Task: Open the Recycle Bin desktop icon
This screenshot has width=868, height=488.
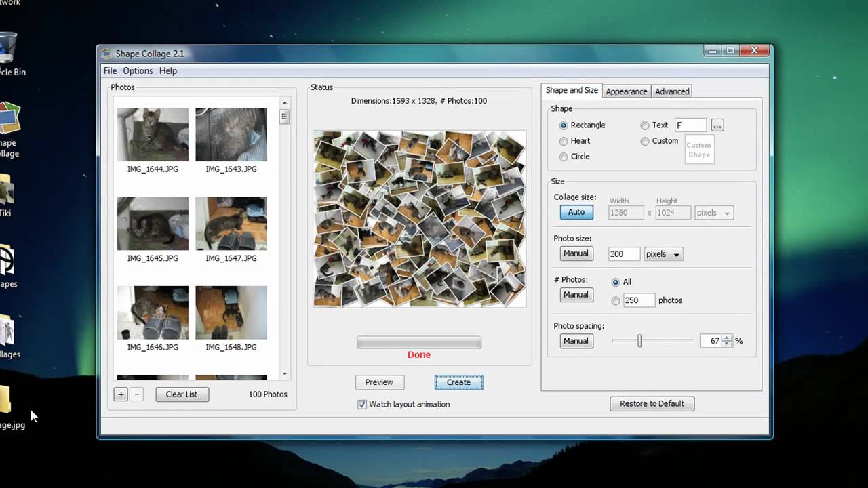Action: pos(8,56)
